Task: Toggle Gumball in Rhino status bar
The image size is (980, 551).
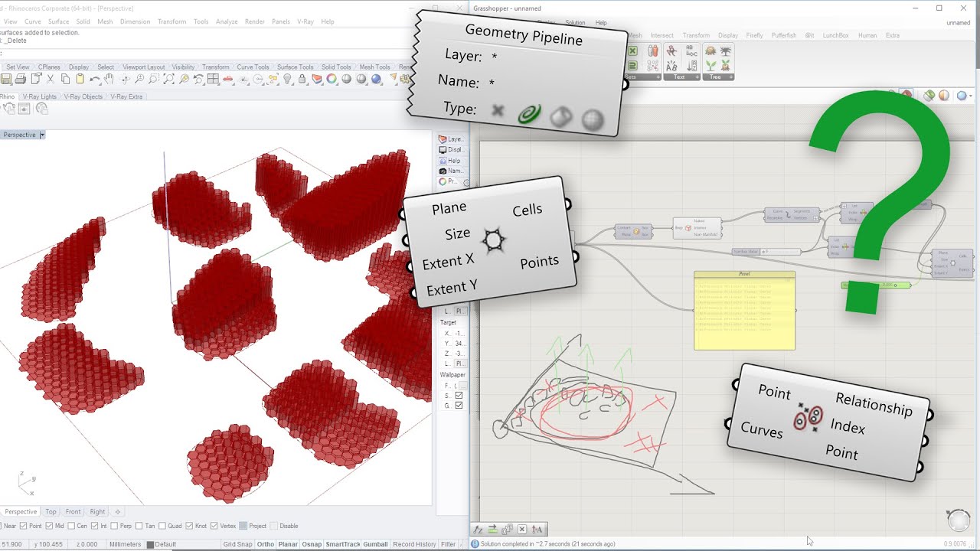Action: click(x=375, y=544)
